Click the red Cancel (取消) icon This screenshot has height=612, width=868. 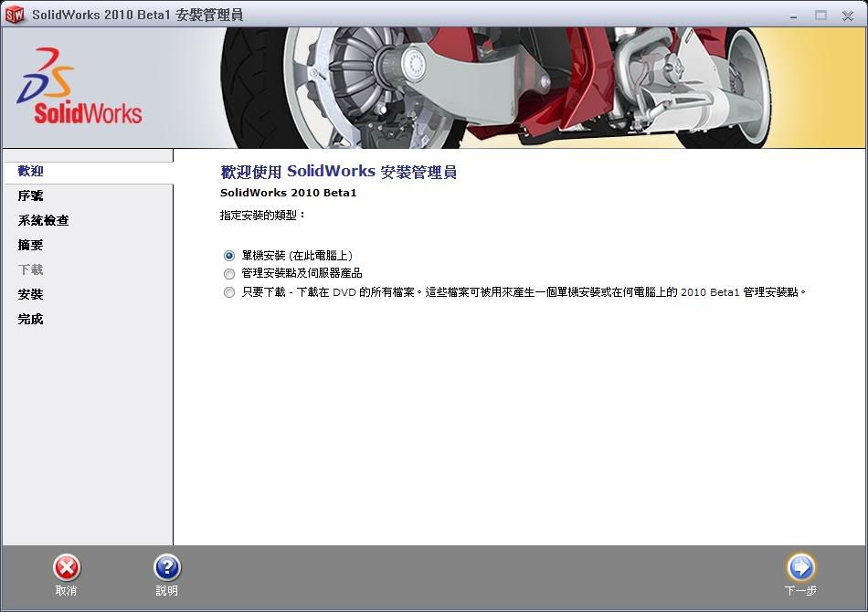[67, 568]
